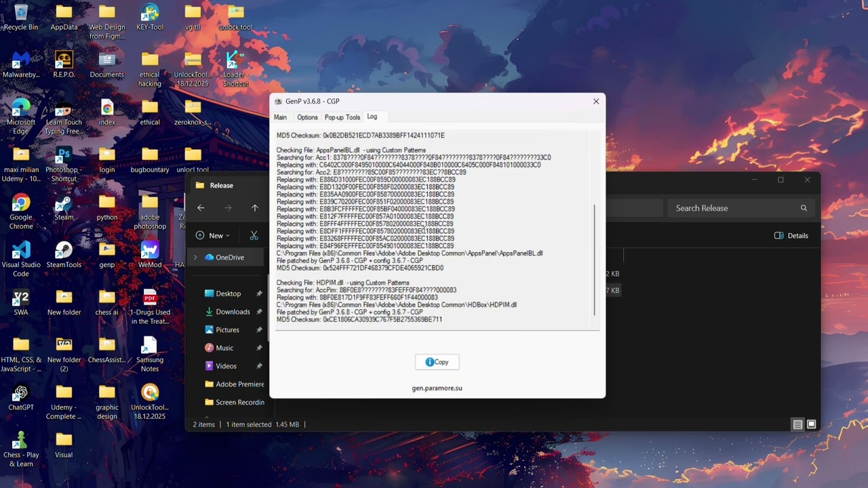
Task: Click the GenP log vertical scrollbar
Action: point(595,260)
